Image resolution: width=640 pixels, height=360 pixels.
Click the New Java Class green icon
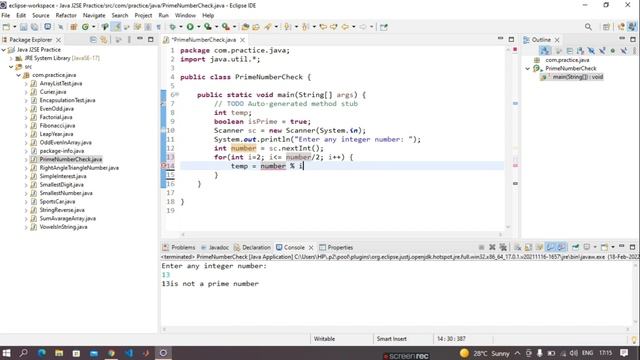pyautogui.click(x=85, y=27)
